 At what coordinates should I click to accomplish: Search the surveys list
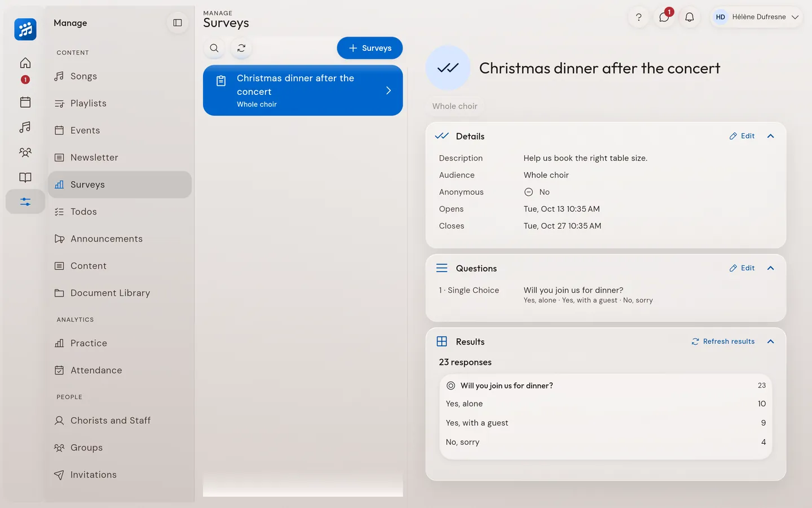click(x=214, y=48)
